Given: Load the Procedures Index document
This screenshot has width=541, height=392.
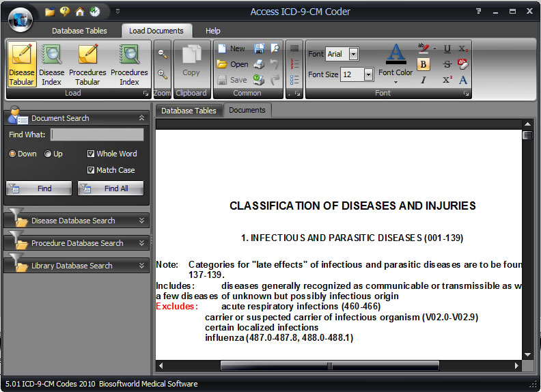Looking at the screenshot, I should (x=129, y=64).
